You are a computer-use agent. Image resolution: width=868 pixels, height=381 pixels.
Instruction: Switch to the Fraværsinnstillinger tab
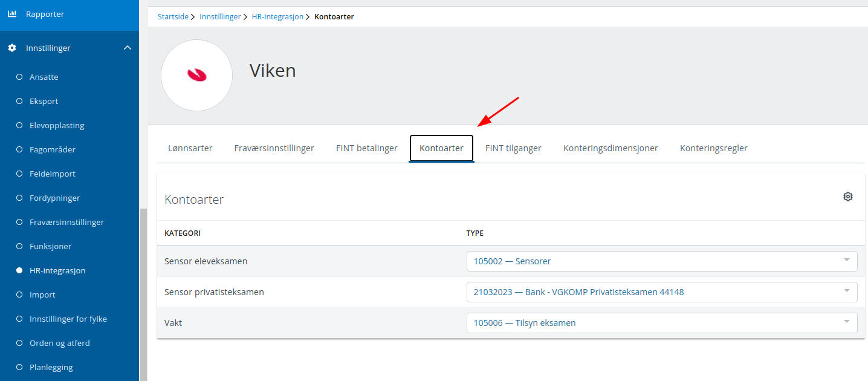coord(274,148)
